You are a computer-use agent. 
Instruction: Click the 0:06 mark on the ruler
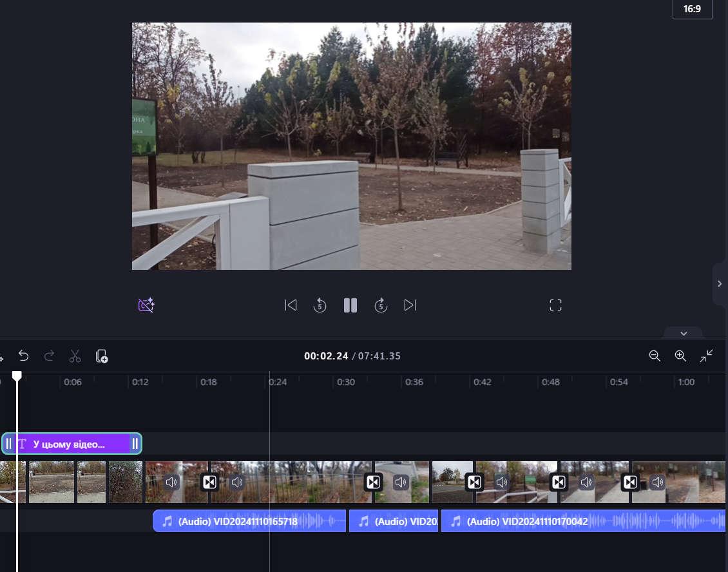pyautogui.click(x=72, y=382)
